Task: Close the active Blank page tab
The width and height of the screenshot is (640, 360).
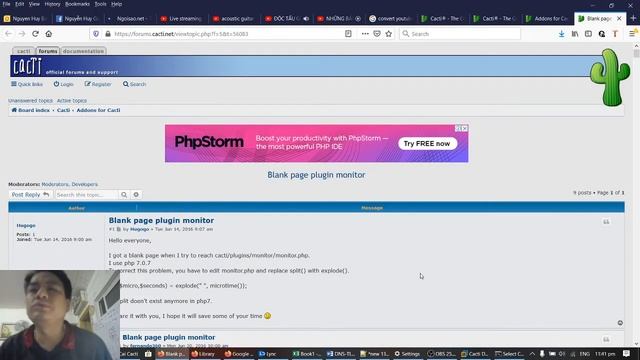Action: (x=619, y=18)
